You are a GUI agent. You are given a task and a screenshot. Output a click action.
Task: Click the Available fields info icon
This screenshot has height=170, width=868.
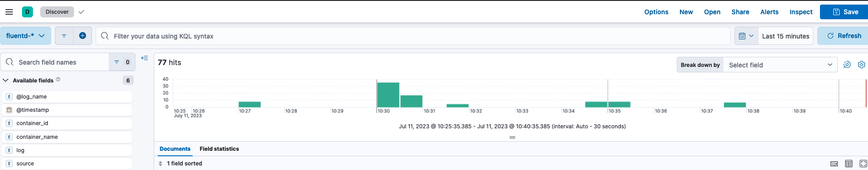click(x=58, y=79)
